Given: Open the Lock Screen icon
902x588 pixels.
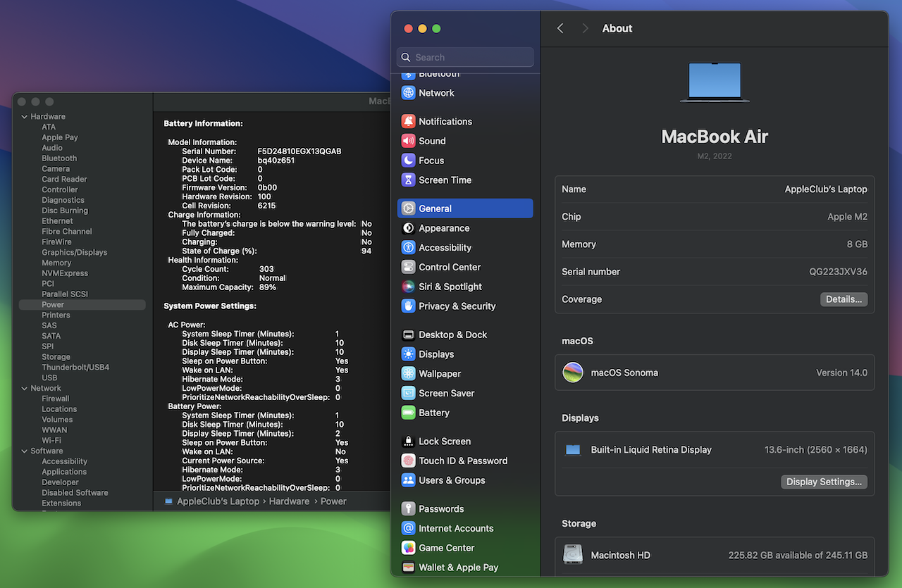Looking at the screenshot, I should [x=408, y=442].
